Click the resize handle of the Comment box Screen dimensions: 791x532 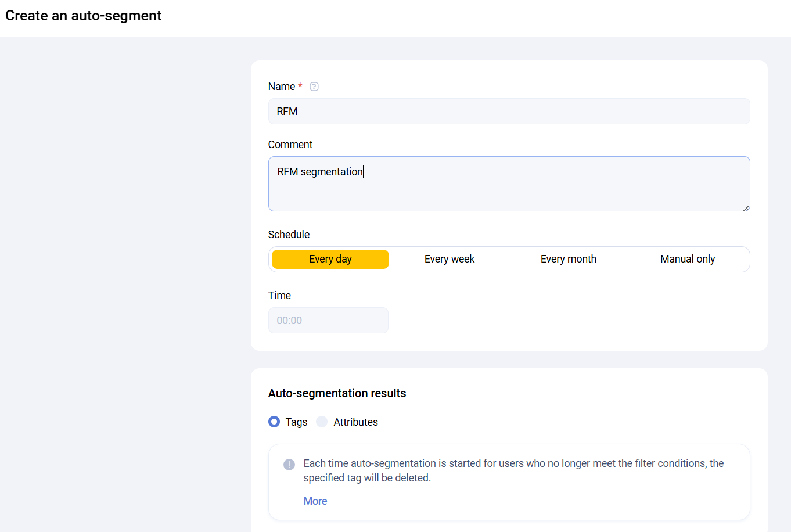[x=746, y=207]
